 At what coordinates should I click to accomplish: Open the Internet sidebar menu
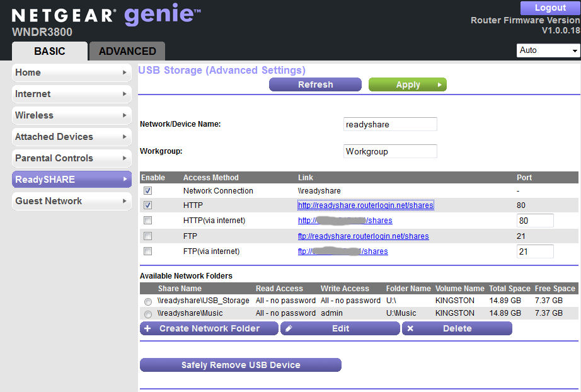(x=71, y=94)
